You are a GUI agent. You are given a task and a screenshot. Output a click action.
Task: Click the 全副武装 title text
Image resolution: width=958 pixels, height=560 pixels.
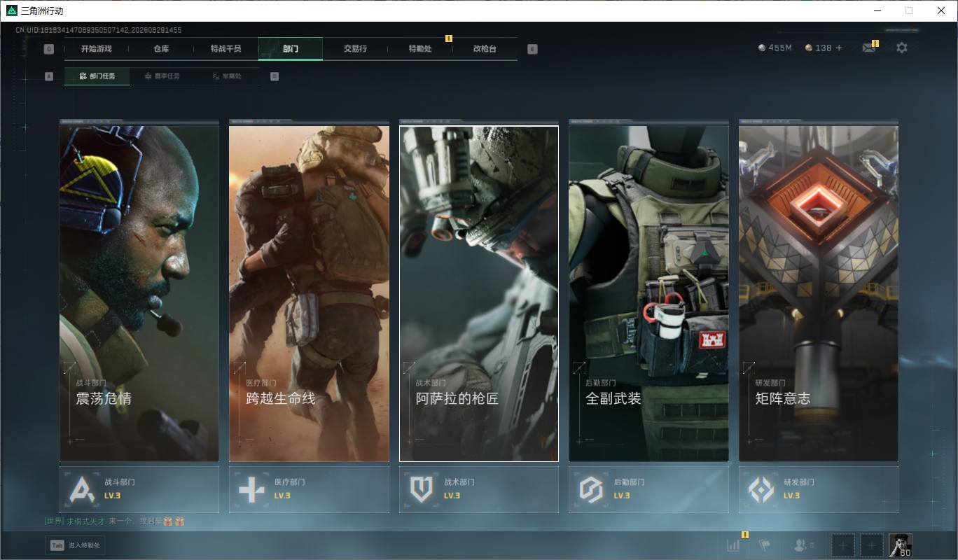[x=613, y=398]
